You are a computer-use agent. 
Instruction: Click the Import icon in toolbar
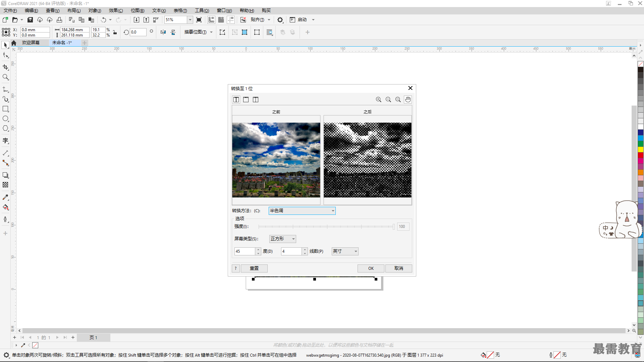tap(137, 20)
